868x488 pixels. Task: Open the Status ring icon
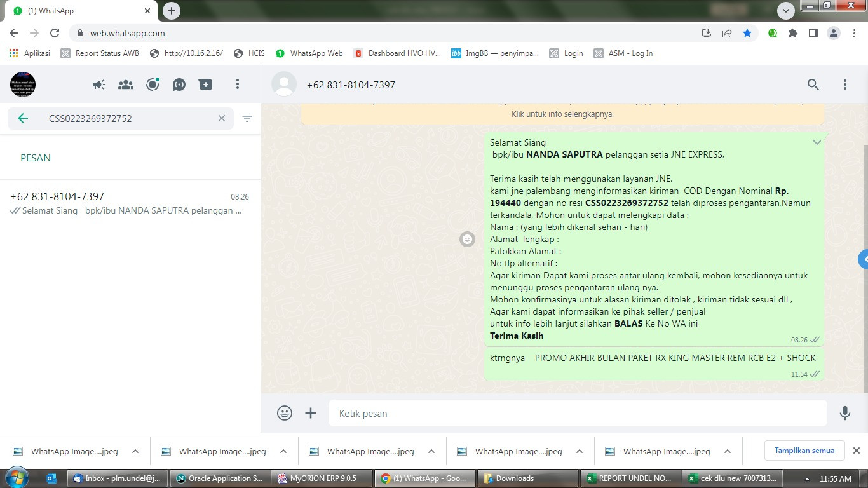coord(153,84)
